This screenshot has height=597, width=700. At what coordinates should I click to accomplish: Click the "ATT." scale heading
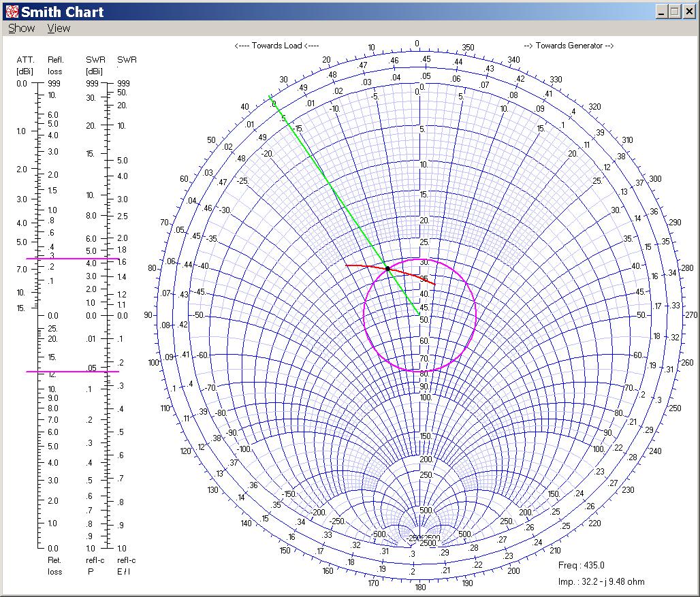[x=25, y=60]
